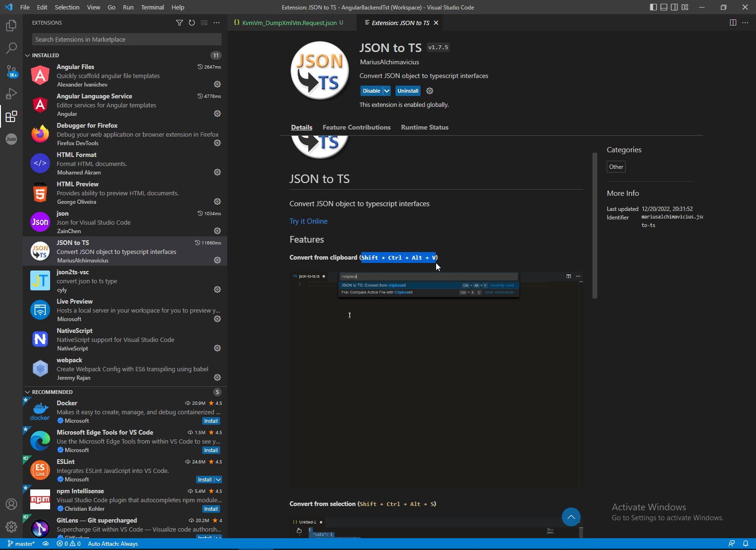Open errors and warnings status indicator
This screenshot has width=756, height=550.
pyautogui.click(x=69, y=544)
